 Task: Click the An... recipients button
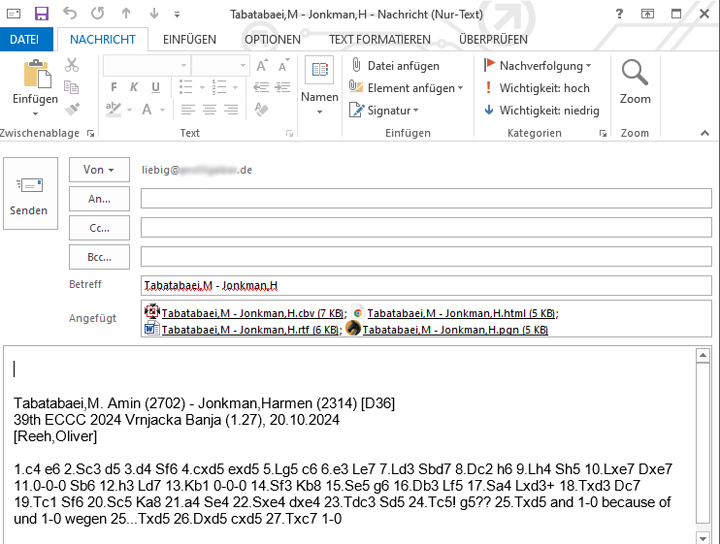point(99,199)
